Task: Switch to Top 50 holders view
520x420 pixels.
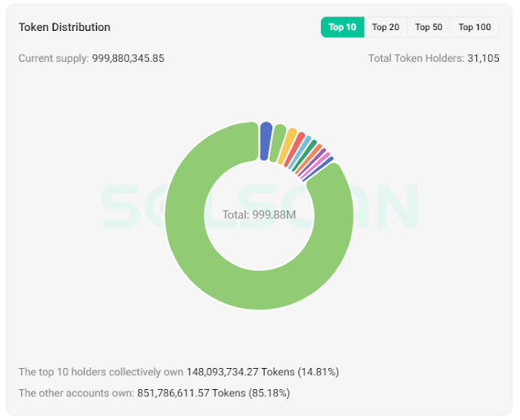Action: pyautogui.click(x=428, y=27)
